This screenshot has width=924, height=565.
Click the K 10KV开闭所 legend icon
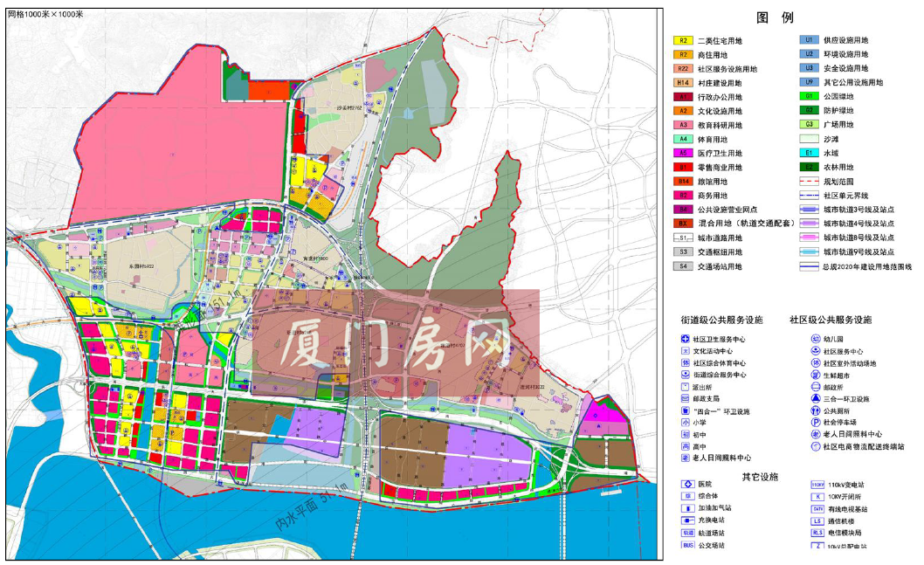coord(817,497)
